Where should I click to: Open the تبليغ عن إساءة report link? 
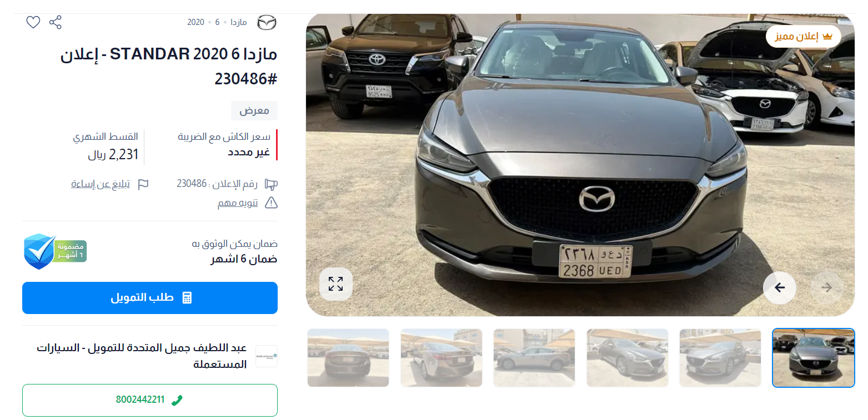tap(101, 184)
